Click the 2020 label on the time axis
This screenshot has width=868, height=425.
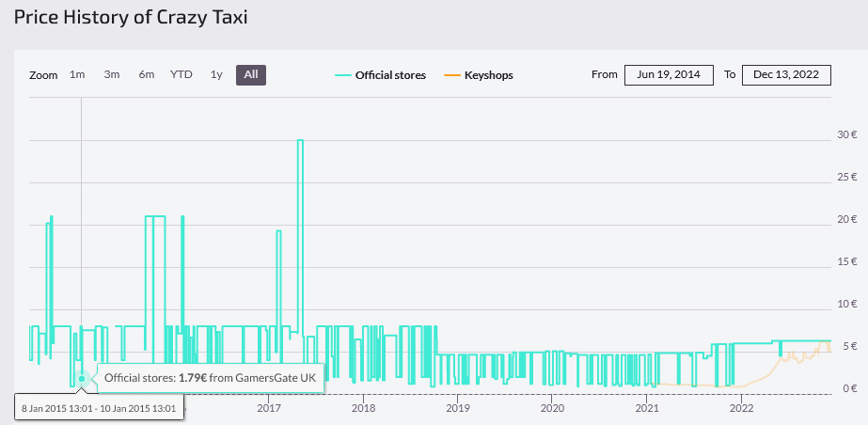tap(551, 408)
